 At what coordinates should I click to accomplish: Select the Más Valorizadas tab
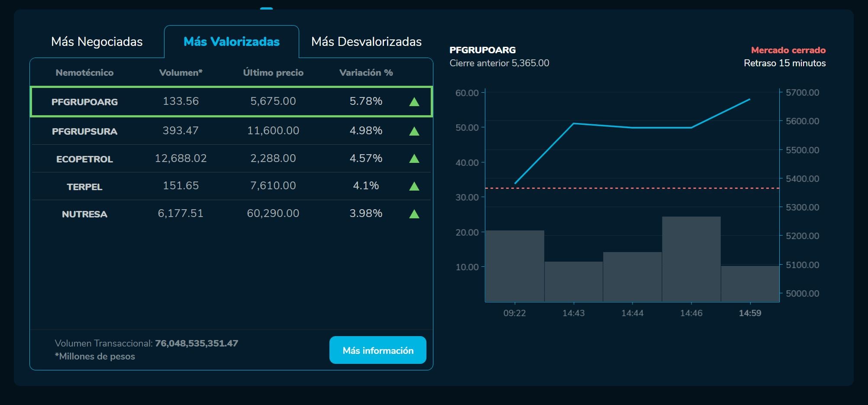231,42
